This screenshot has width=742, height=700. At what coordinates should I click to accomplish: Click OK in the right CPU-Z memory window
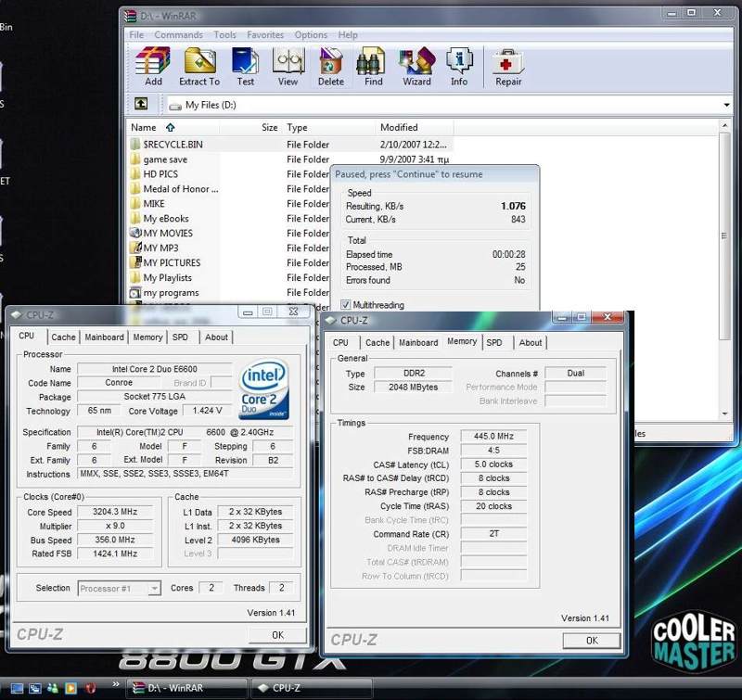click(x=592, y=641)
